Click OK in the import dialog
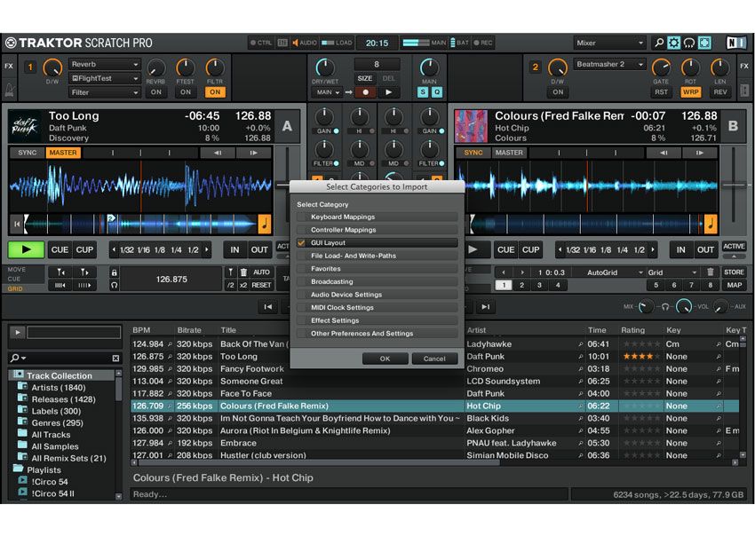 click(385, 359)
